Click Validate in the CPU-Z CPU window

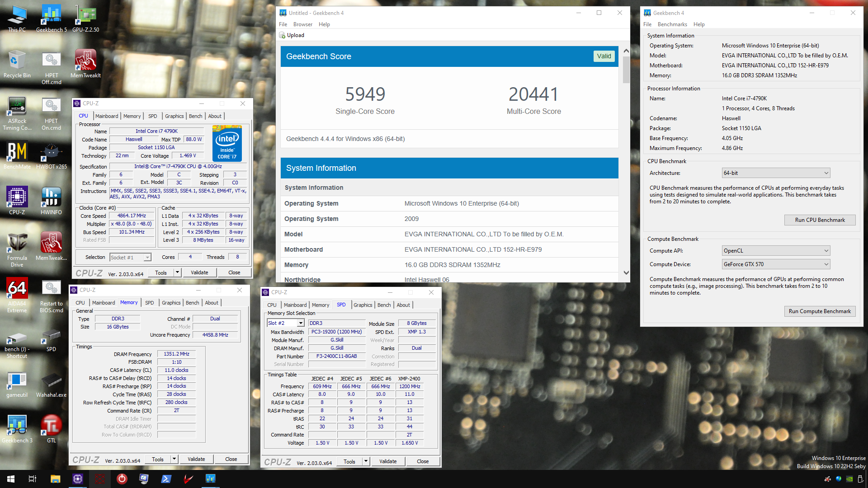(199, 272)
